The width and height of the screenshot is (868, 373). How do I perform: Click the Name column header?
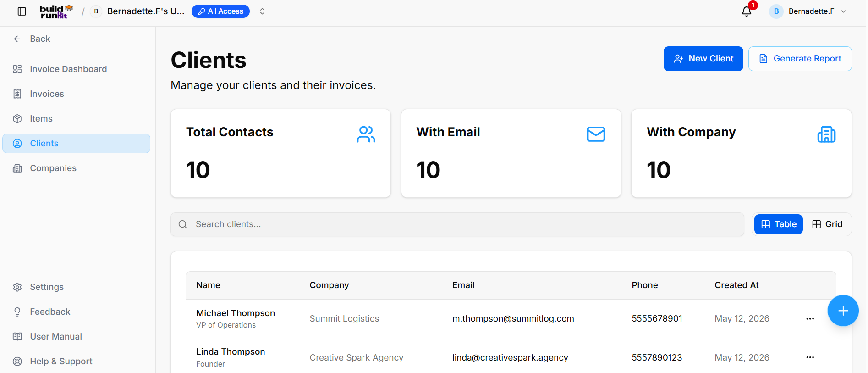pyautogui.click(x=208, y=285)
